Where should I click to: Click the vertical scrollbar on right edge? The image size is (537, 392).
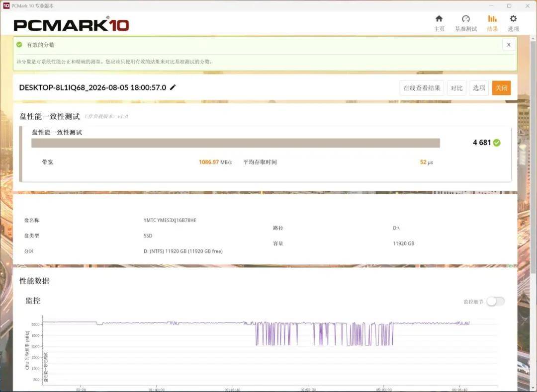tap(533, 157)
